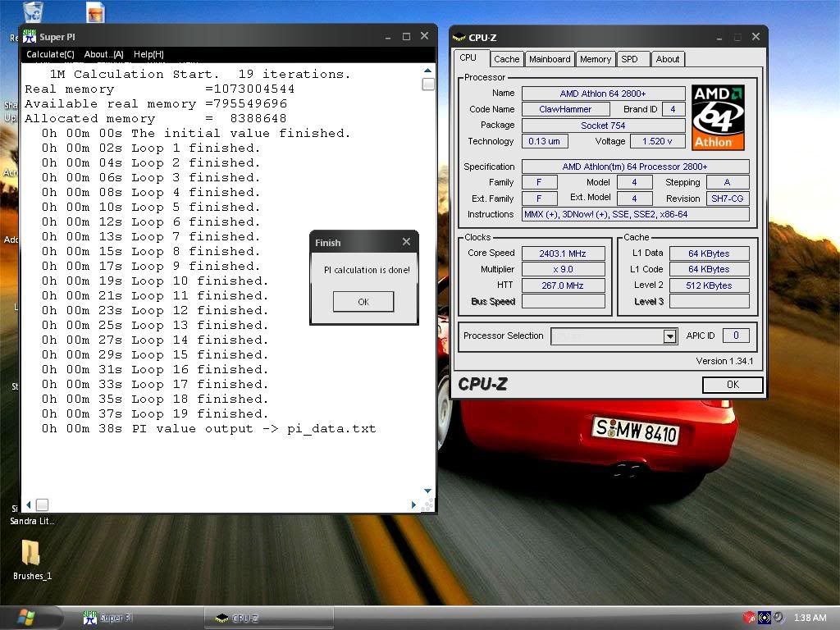
Task: Switch to the CPU tab
Action: coord(468,58)
